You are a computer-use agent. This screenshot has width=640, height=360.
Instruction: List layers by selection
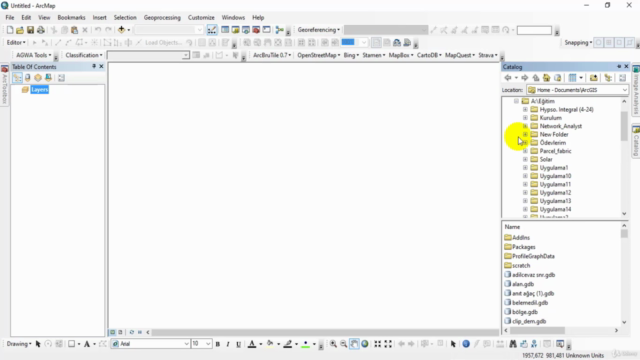point(48,78)
